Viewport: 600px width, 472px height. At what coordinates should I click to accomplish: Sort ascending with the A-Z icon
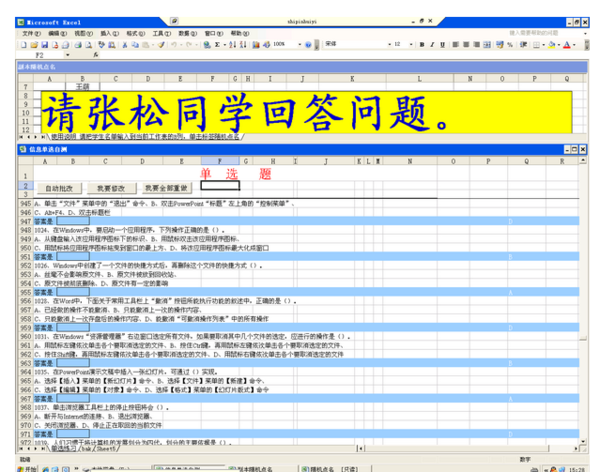tap(232, 45)
